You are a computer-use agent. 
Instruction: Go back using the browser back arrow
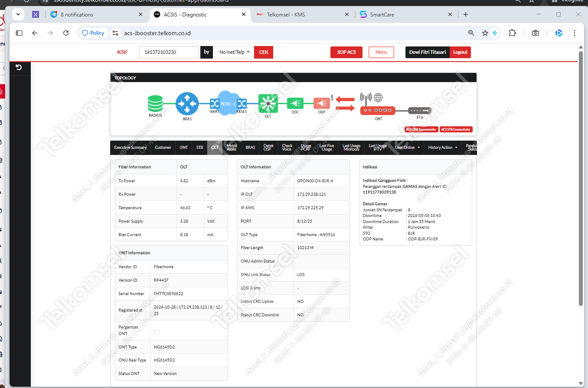pyautogui.click(x=35, y=33)
